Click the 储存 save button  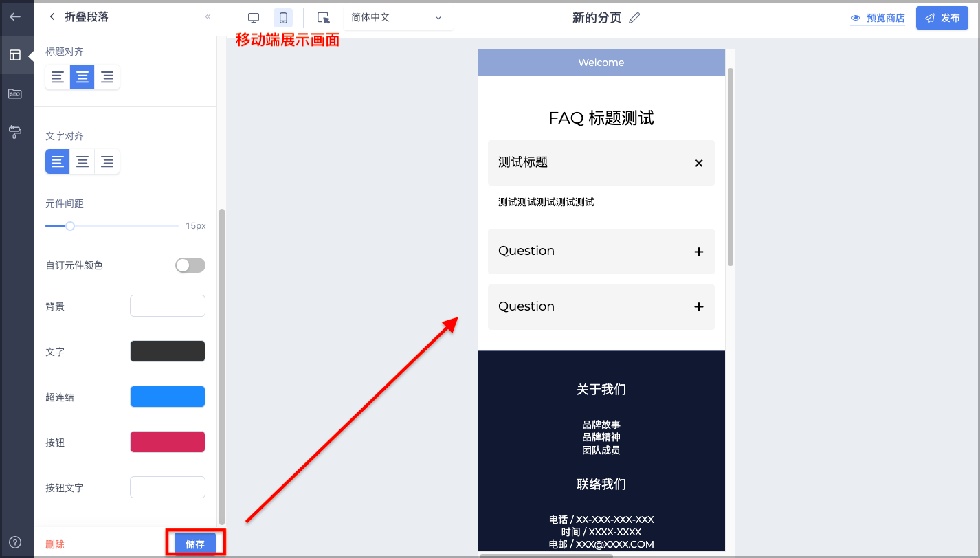(195, 544)
